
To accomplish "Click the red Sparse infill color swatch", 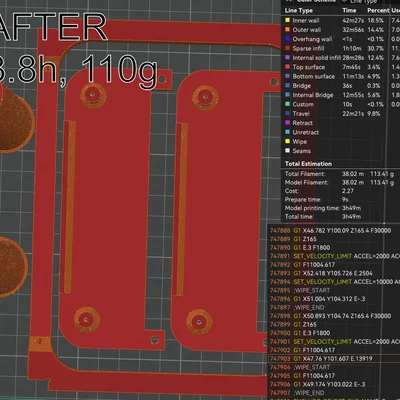I will click(287, 48).
